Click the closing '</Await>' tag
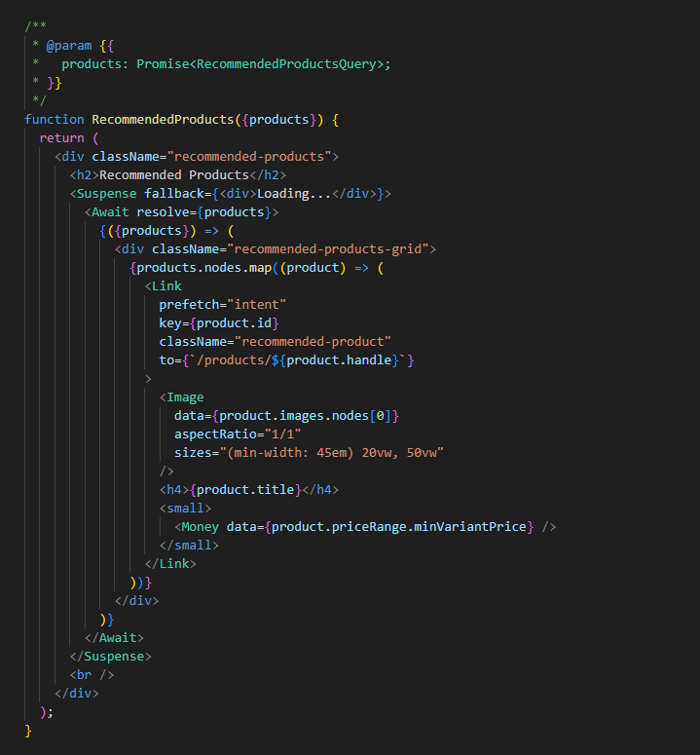Image resolution: width=700 pixels, height=755 pixels. pos(114,638)
